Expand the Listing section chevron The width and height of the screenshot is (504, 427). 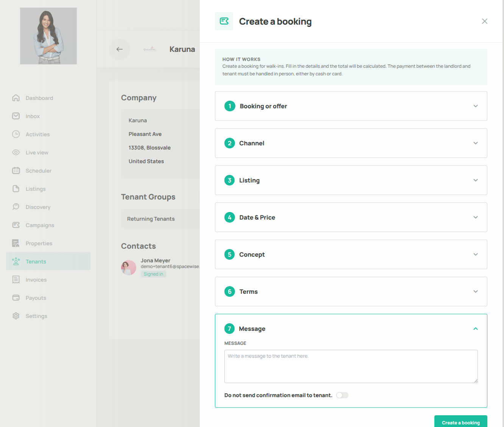[476, 180]
